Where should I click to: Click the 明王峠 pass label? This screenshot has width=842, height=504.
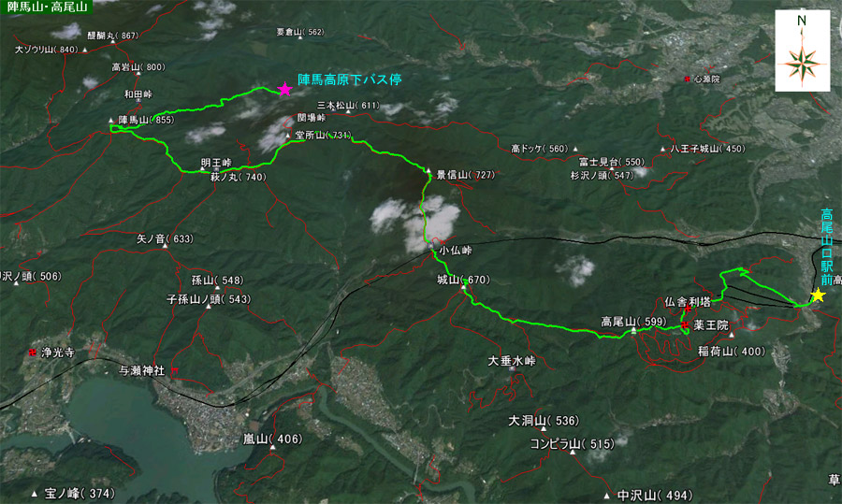(x=216, y=162)
